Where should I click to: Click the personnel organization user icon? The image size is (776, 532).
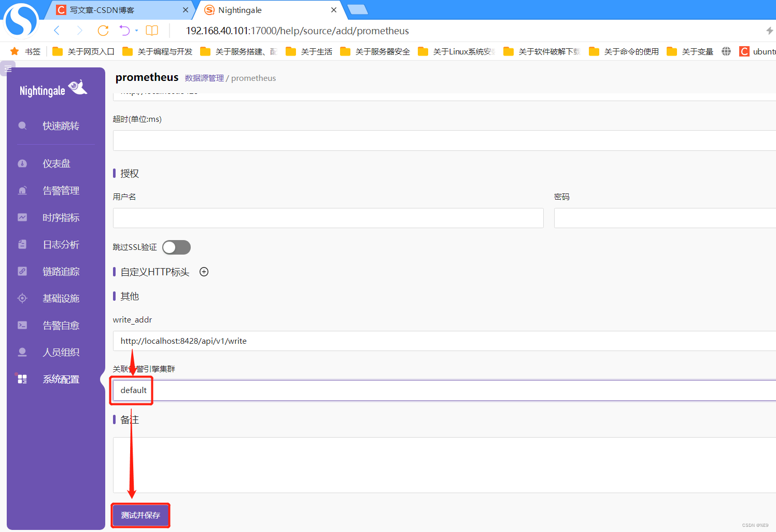click(22, 352)
